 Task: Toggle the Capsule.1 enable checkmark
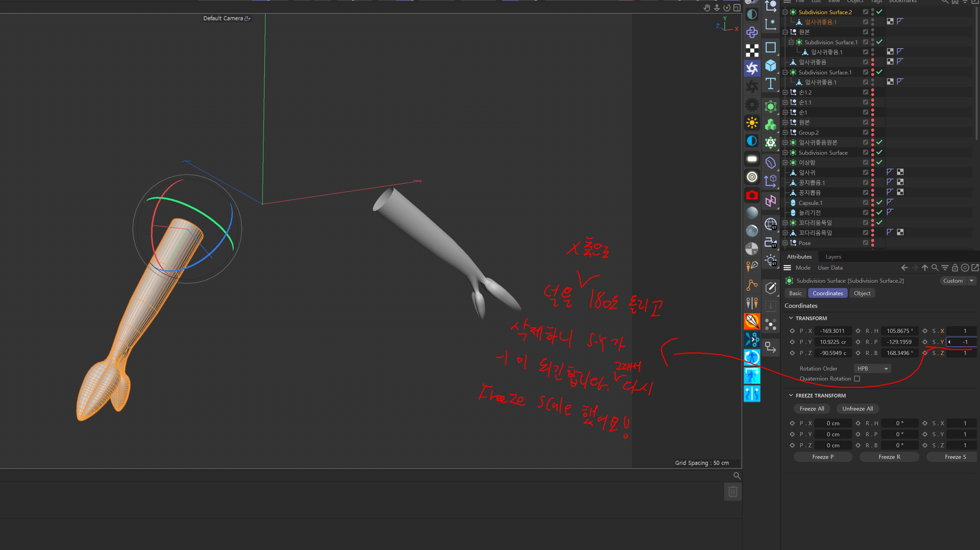[879, 203]
